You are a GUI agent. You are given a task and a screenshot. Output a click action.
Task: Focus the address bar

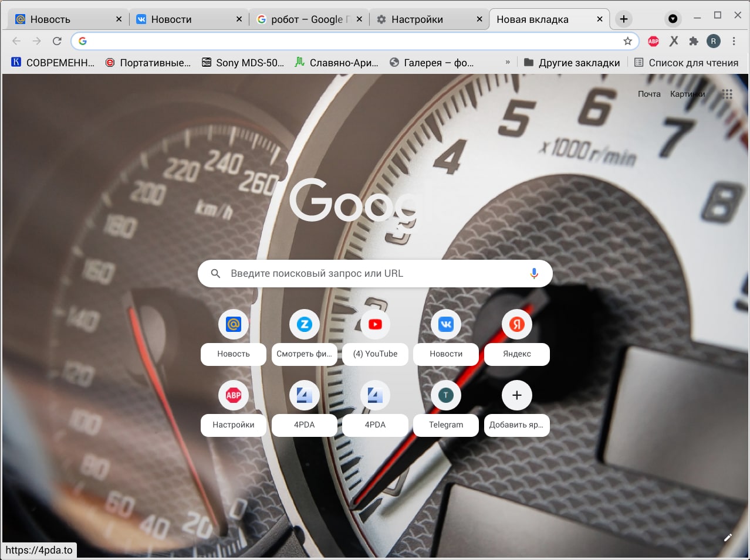[x=354, y=41]
